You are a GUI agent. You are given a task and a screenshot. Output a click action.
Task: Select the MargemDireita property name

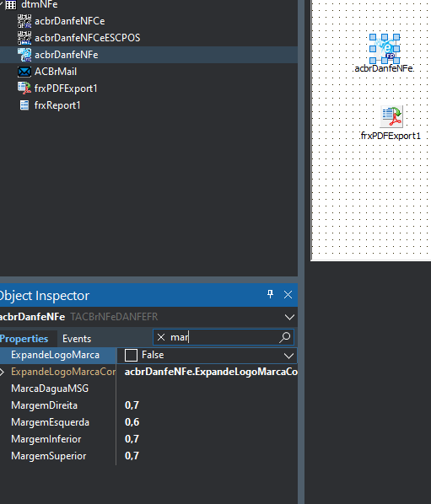(x=45, y=405)
